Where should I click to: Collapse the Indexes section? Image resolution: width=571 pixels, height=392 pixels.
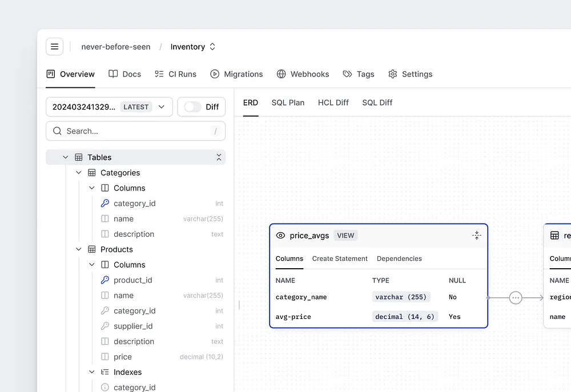92,372
